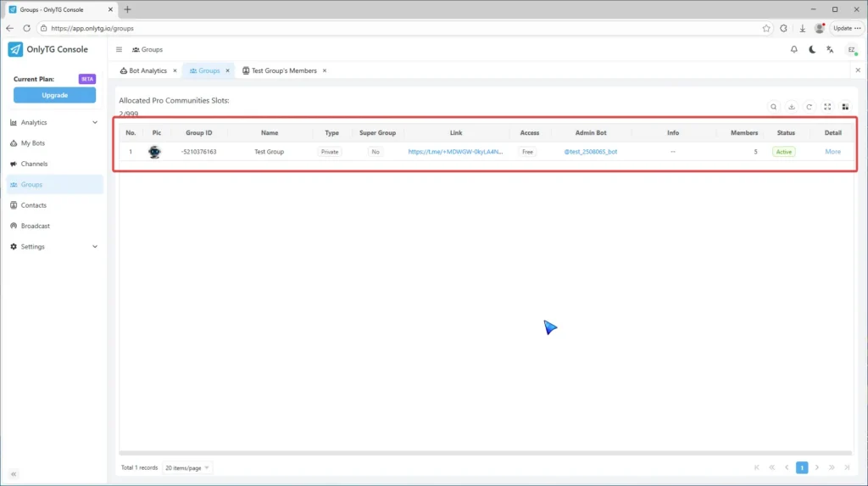Toggle sidebar with hamburger menu icon
Screen dimensions: 868x486
click(x=119, y=50)
